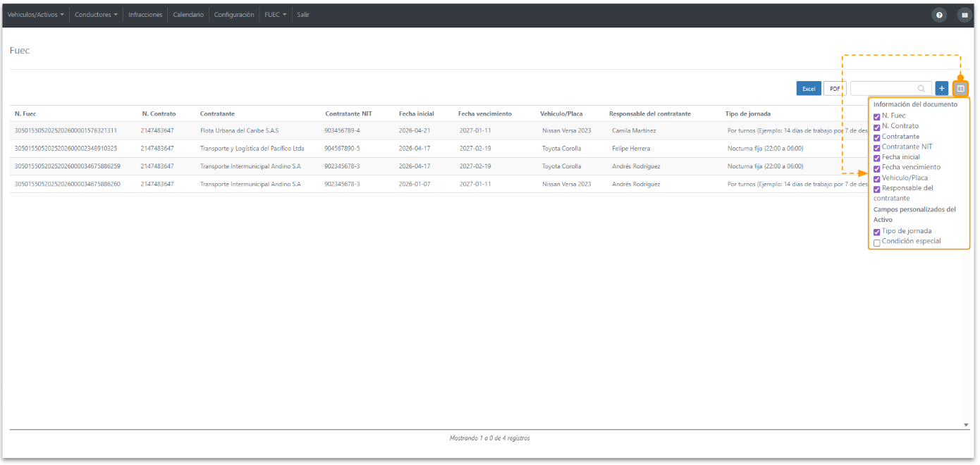Select Salir to log out
Screen dimensions: 980x465
(303, 15)
